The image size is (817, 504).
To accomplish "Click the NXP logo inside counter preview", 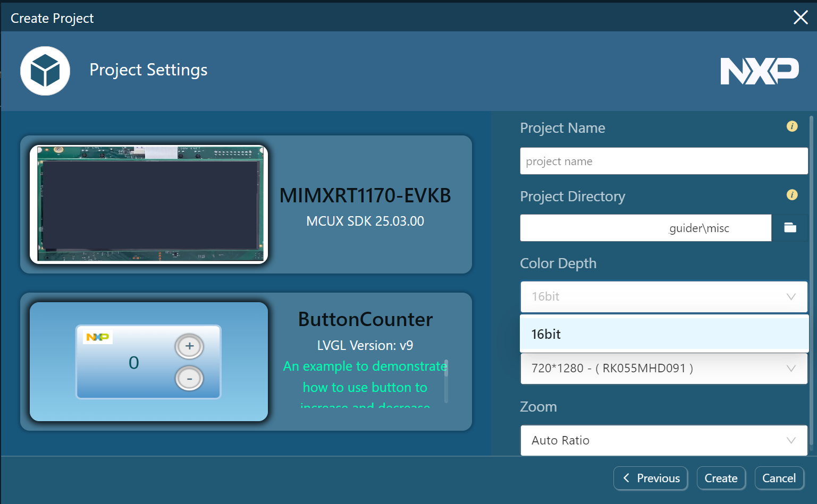I will pyautogui.click(x=98, y=337).
